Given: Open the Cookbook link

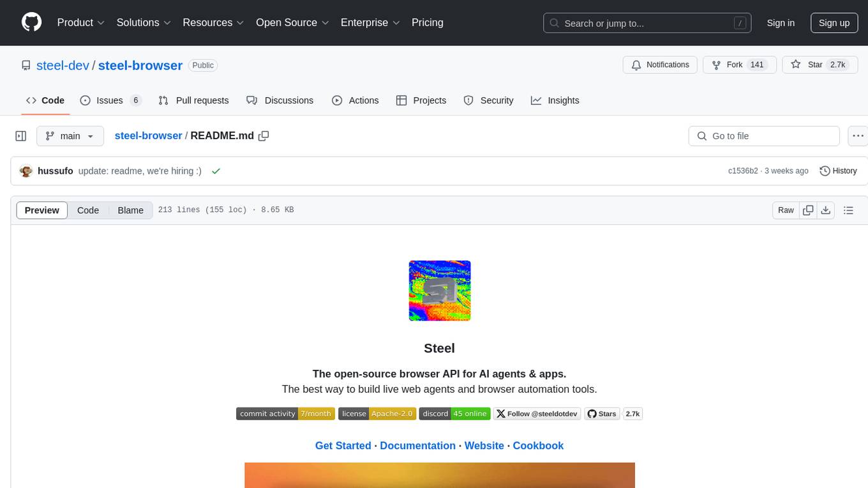Looking at the screenshot, I should tap(538, 446).
